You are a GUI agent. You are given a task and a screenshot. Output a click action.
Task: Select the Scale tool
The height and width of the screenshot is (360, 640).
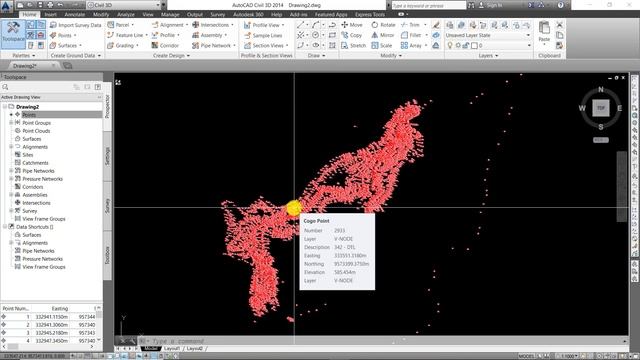click(x=382, y=45)
